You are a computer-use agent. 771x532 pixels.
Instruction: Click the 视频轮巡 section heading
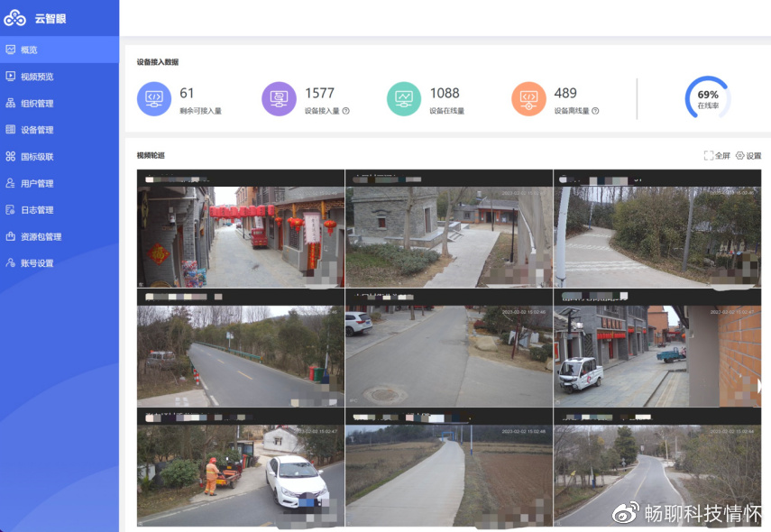tap(151, 155)
